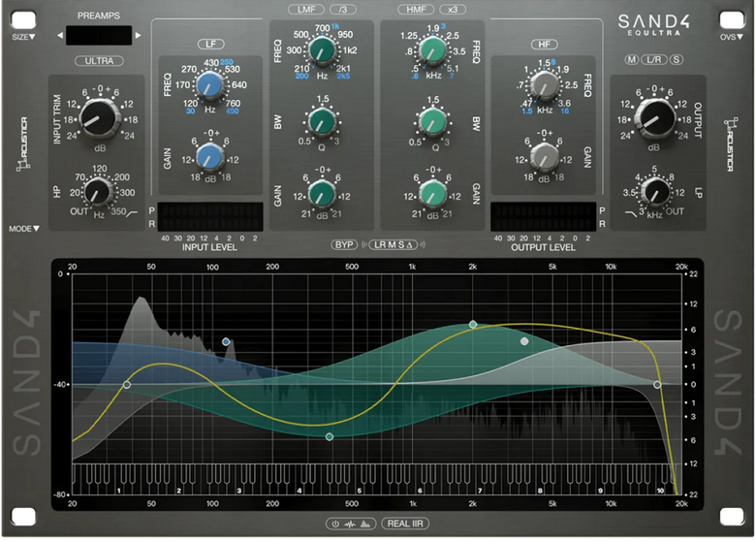Click the LF GAIN blue knob
756x541 pixels.
pyautogui.click(x=209, y=157)
